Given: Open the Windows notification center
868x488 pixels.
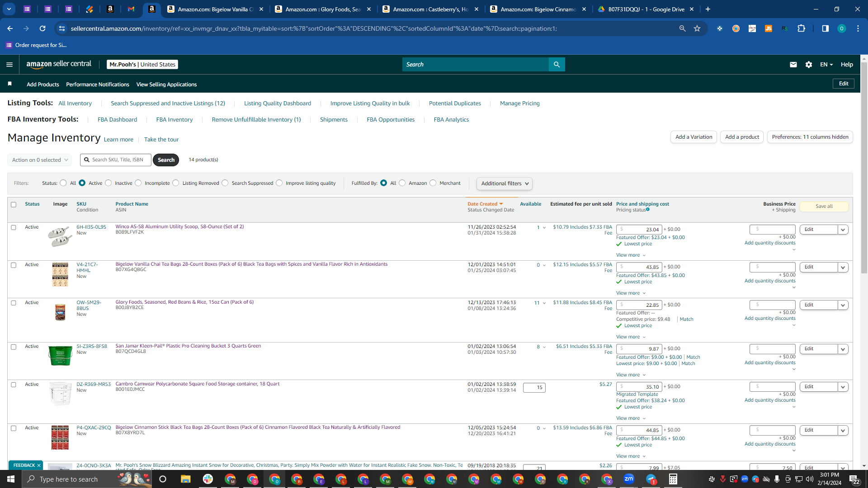Looking at the screenshot, I should 854,479.
